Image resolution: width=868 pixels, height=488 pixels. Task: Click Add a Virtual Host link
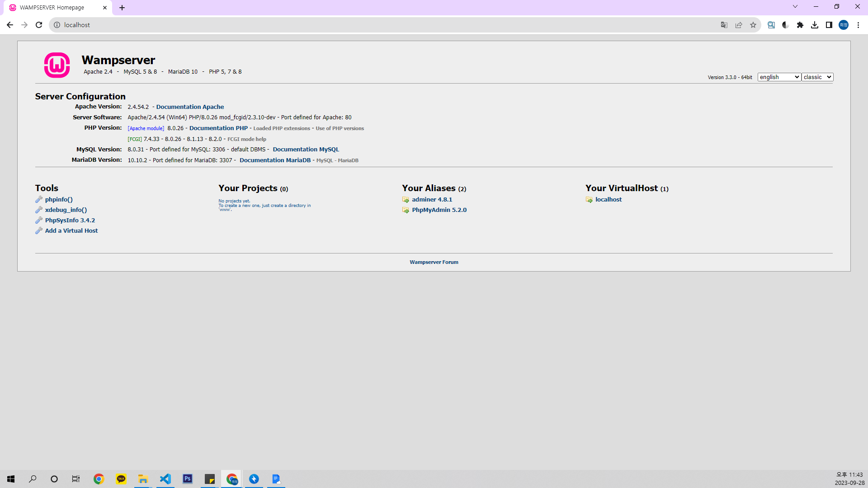tap(71, 230)
